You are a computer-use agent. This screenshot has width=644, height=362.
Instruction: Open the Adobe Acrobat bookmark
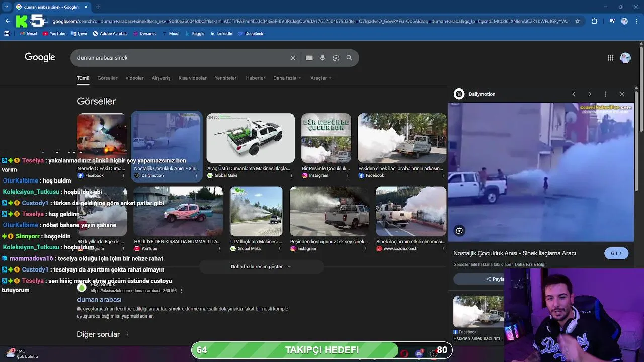click(110, 34)
